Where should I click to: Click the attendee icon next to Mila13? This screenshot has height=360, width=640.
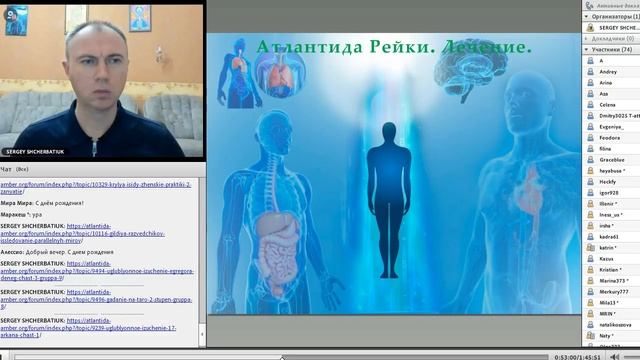(590, 303)
